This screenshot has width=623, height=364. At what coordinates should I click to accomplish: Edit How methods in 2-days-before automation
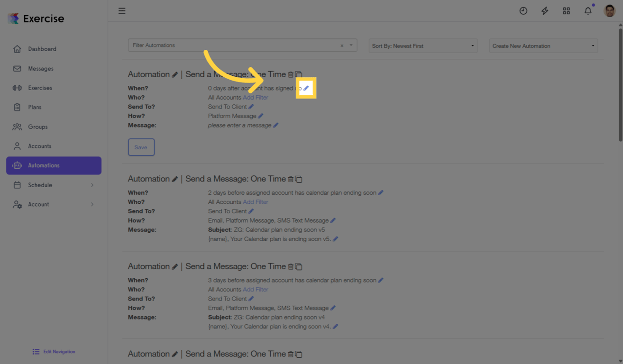pos(333,220)
